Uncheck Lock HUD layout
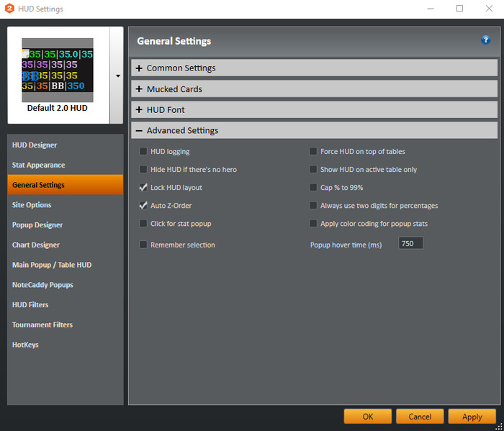The height and width of the screenshot is (431, 504). (x=143, y=187)
